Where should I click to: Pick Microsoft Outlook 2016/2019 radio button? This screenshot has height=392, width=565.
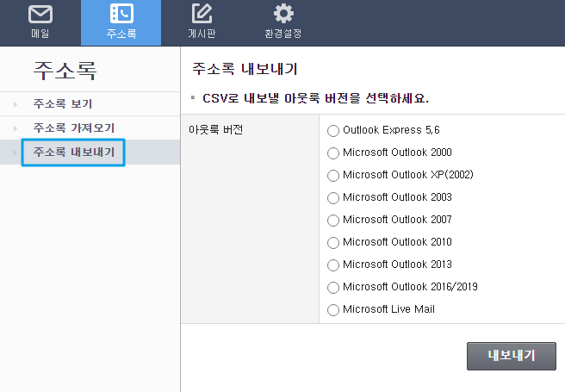(333, 287)
